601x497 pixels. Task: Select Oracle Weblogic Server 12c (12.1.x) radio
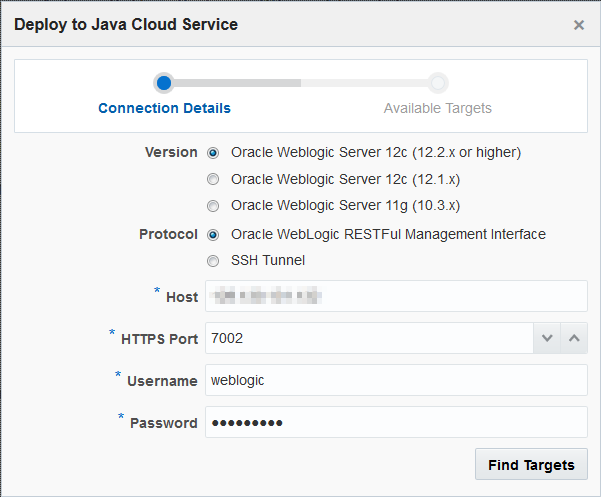pyautogui.click(x=213, y=180)
